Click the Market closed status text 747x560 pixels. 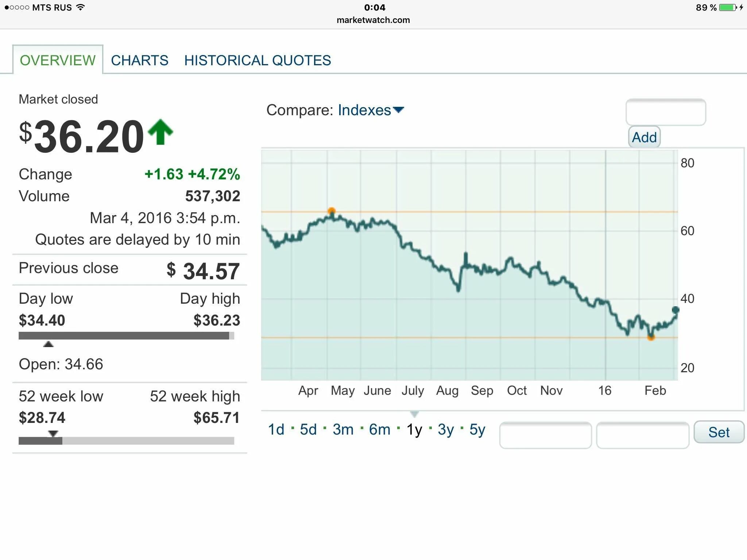coord(58,99)
